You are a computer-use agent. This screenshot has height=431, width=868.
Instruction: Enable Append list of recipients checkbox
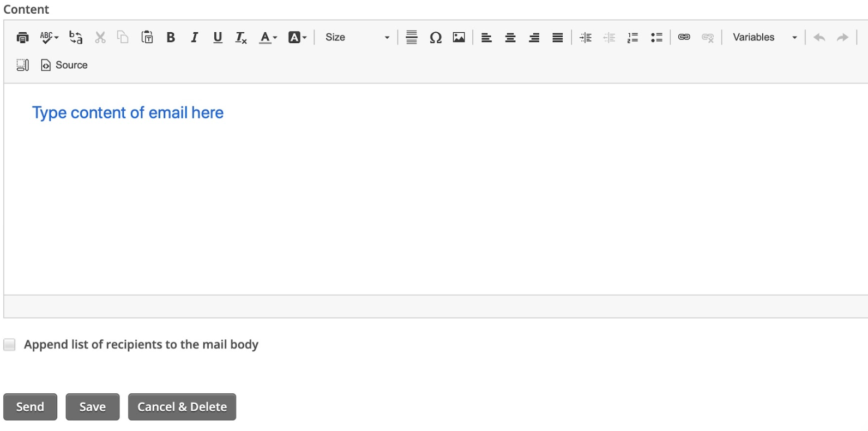point(9,344)
